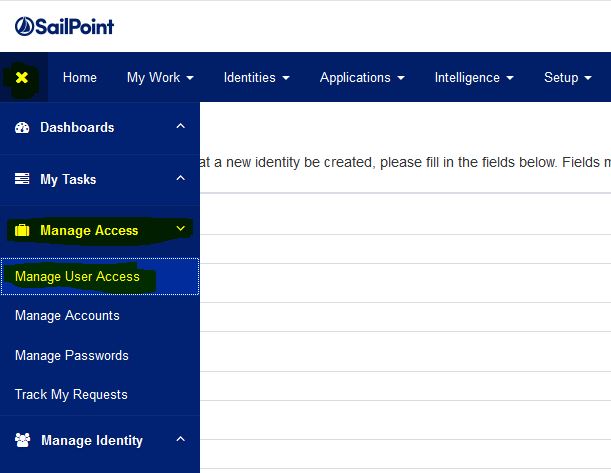Collapse the Manage Identity section chevron
Screen dimensions: 611x473
[x=180, y=440]
